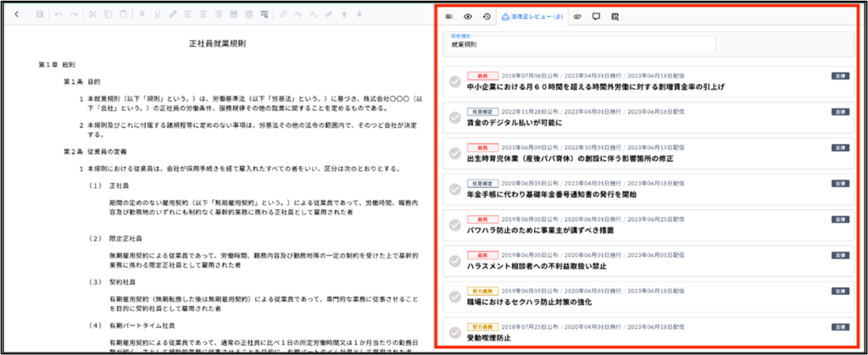Check off the セクハラ防止対策の強化 item
The image size is (868, 355).
point(455,297)
